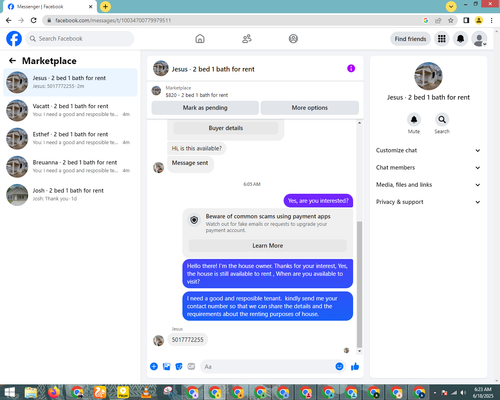Click the browser address bar
500x400 pixels.
click(x=233, y=20)
